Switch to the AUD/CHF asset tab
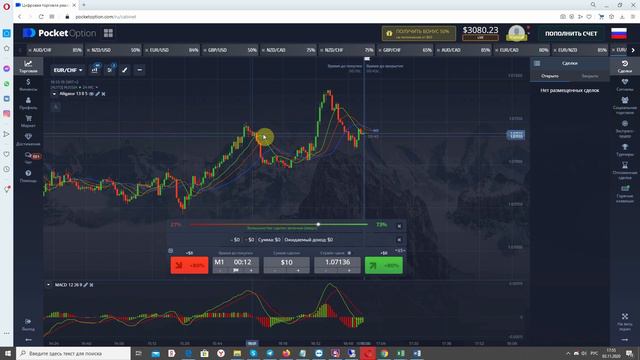640x360 pixels. tap(55, 50)
